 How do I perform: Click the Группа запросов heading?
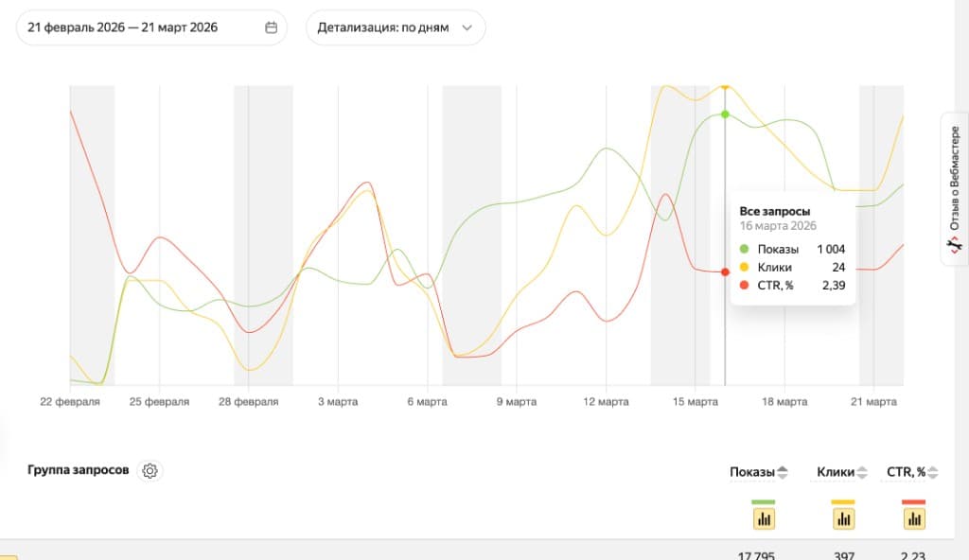(78, 470)
